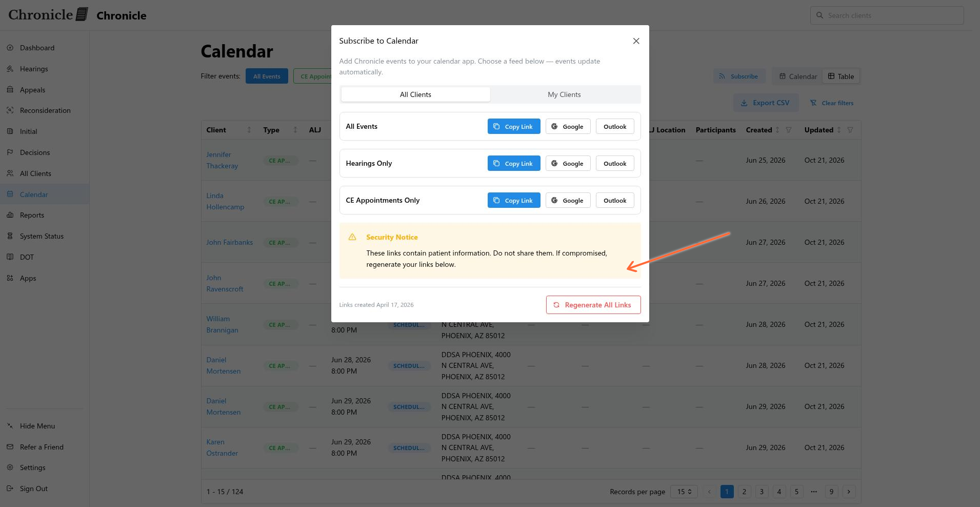The height and width of the screenshot is (507, 980).
Task: Add All Events feed to Outlook
Action: click(615, 126)
